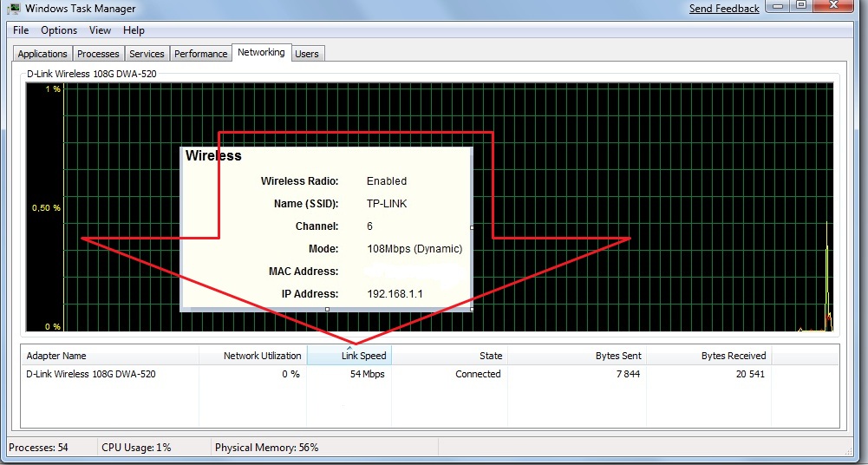Click CPU Usage: 1% in status bar
868x465 pixels.
coord(136,448)
